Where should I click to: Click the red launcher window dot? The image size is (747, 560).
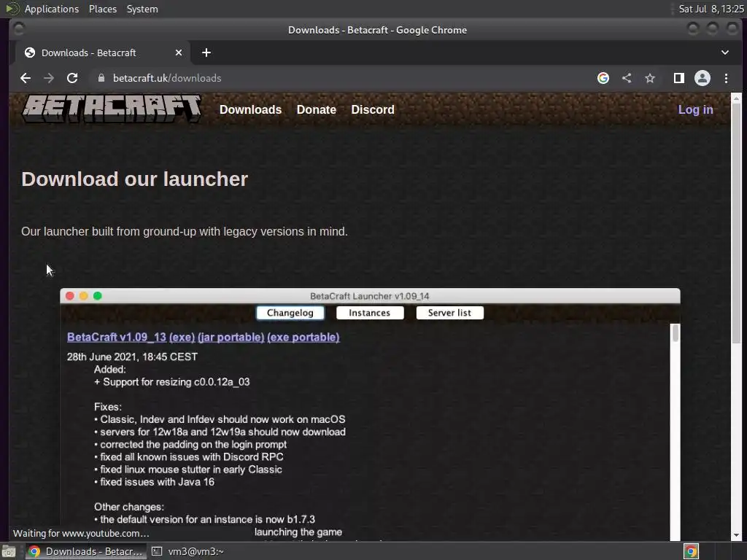point(70,296)
